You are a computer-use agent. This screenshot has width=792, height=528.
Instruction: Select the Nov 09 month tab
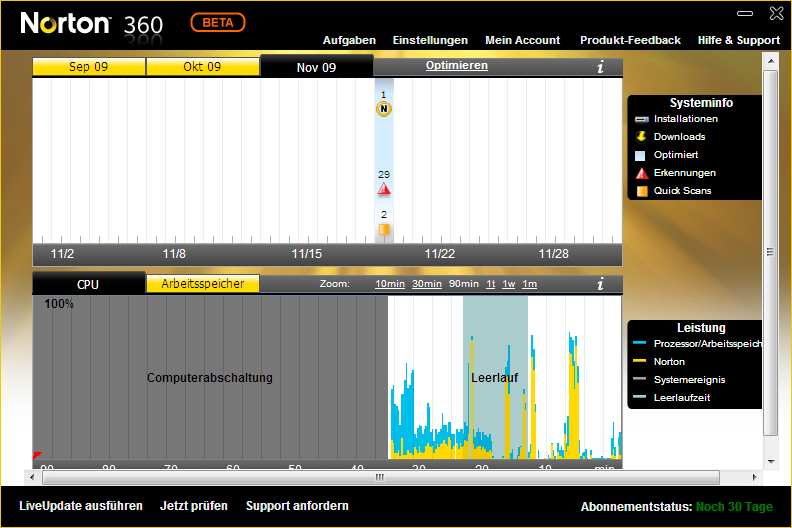[317, 67]
